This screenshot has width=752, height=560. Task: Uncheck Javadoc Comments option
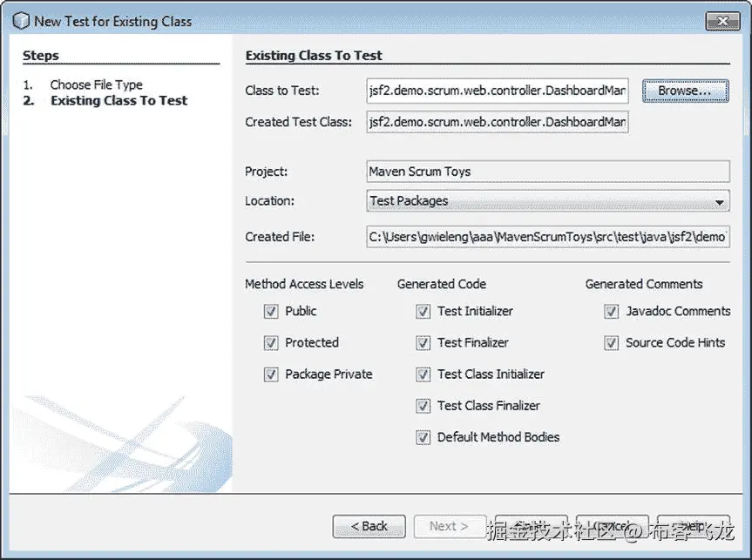611,311
